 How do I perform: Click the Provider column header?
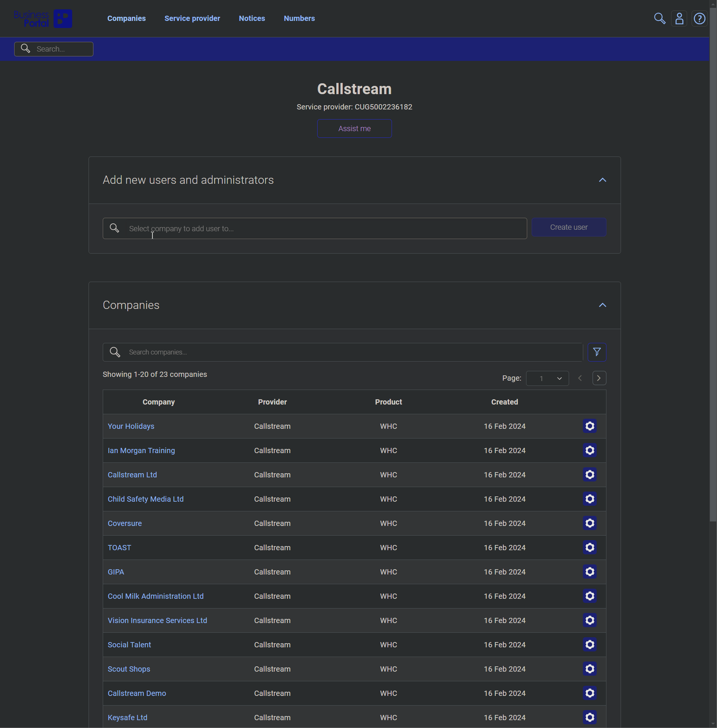pyautogui.click(x=272, y=402)
